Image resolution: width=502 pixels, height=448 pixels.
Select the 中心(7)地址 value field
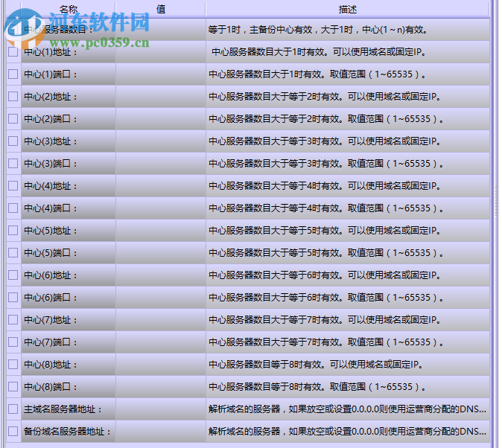tap(161, 320)
